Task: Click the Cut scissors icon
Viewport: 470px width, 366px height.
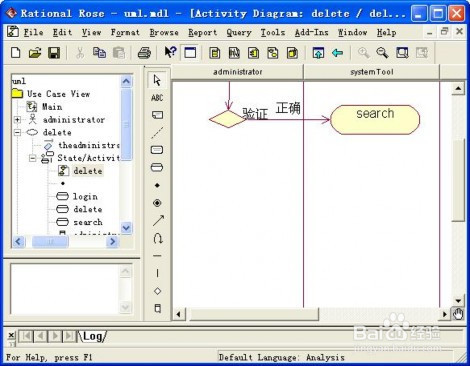Action: (80, 53)
